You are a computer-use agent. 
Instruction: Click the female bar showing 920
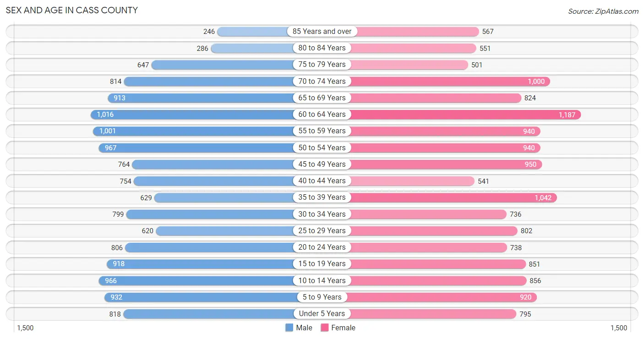(x=429, y=297)
